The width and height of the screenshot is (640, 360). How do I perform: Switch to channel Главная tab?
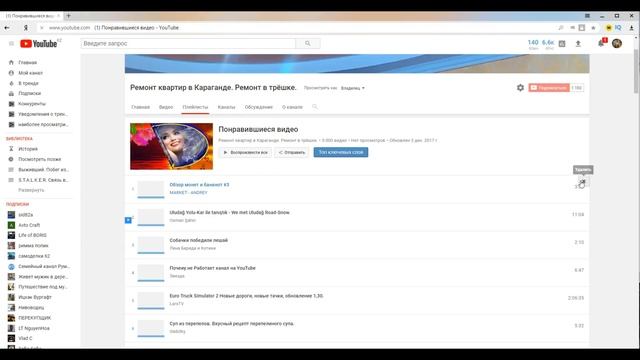tap(140, 107)
